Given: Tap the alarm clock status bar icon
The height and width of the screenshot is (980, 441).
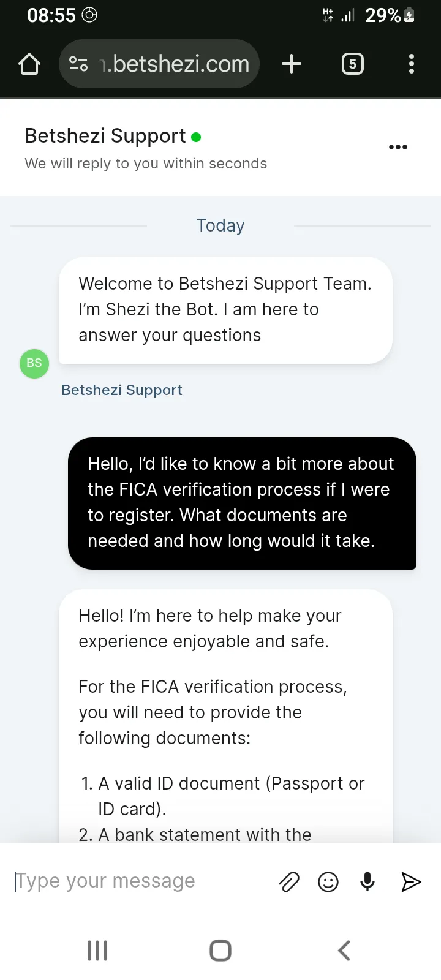Looking at the screenshot, I should click(89, 15).
